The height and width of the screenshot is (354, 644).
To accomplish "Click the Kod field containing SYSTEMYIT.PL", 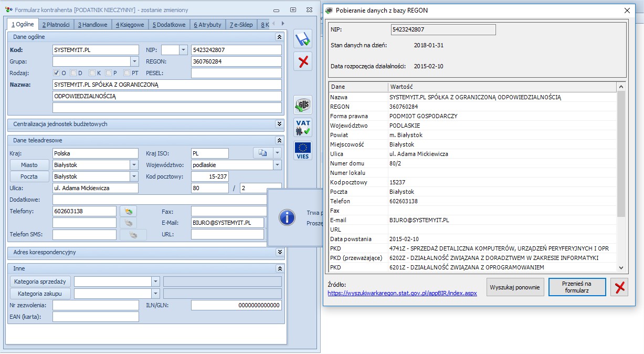I will [x=96, y=50].
